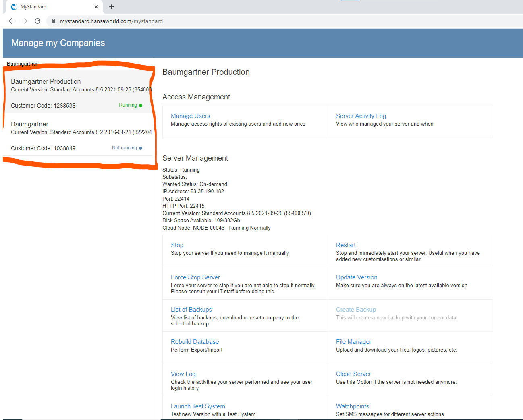
Task: Launch the File Manager
Action: coord(354,342)
